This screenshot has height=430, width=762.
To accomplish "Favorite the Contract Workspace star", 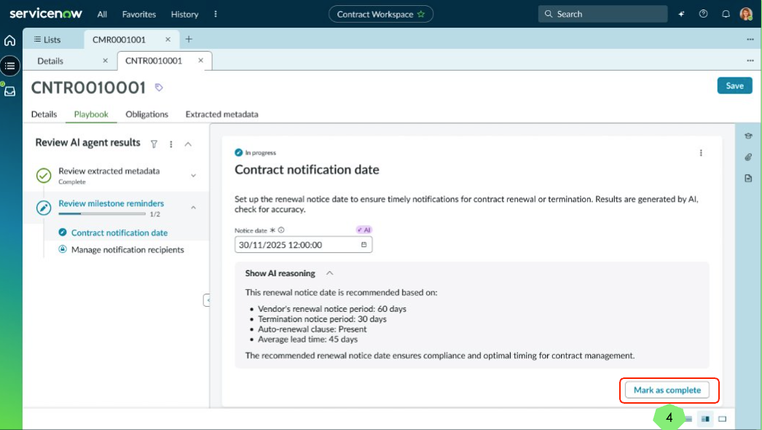I will pos(421,14).
